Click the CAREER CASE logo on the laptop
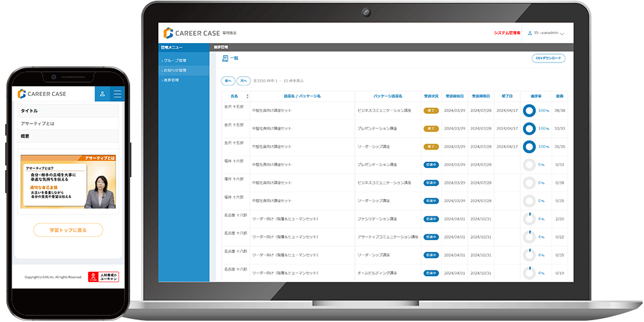The height and width of the screenshot is (322, 644). click(191, 33)
